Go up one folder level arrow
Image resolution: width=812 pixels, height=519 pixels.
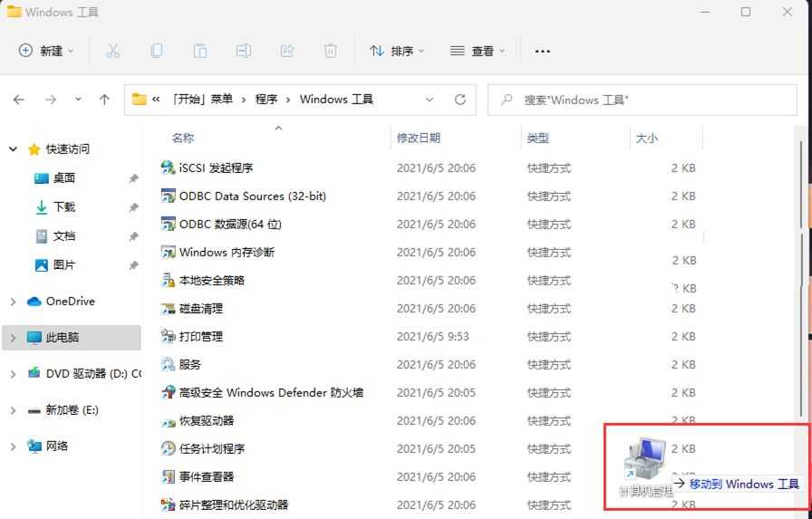pos(104,100)
